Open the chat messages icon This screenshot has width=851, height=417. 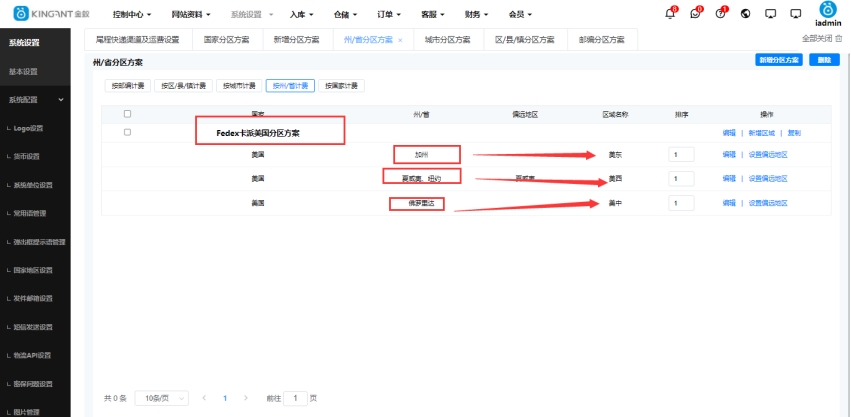(695, 14)
